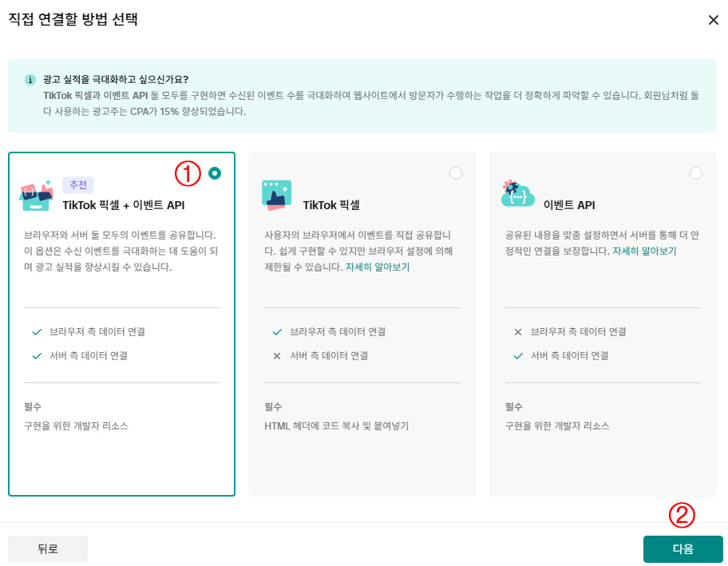Click the 이벤트 API card title

tap(569, 205)
